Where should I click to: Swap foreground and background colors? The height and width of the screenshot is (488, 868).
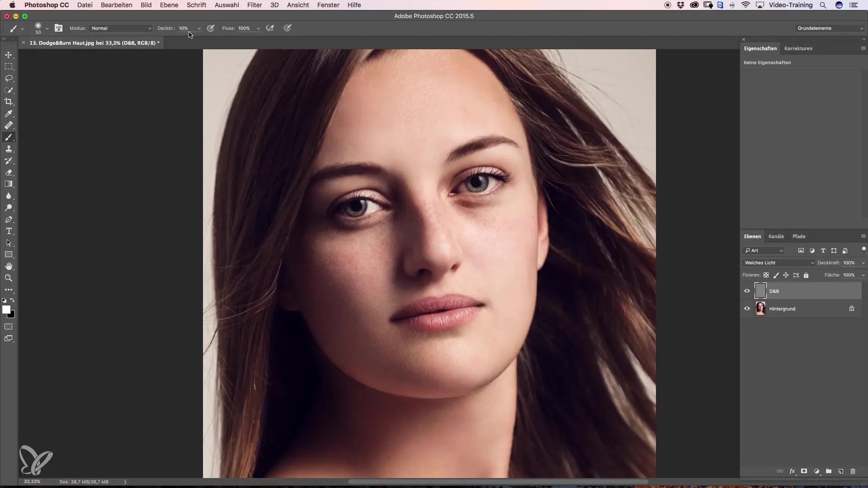coord(13,300)
